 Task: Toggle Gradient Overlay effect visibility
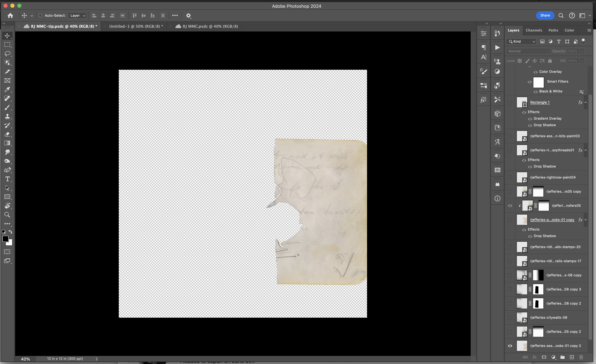530,119
